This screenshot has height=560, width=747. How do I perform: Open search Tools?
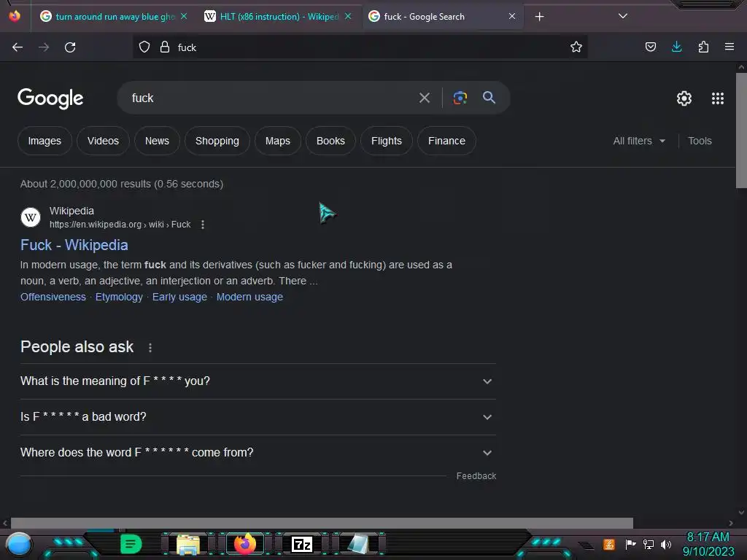click(700, 141)
